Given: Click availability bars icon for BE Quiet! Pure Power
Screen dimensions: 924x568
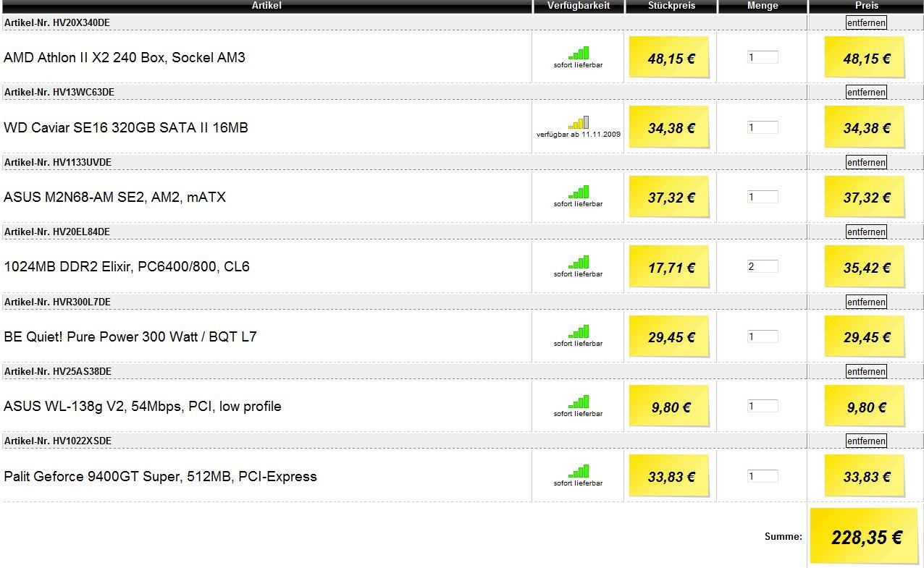Looking at the screenshot, I should (x=579, y=331).
